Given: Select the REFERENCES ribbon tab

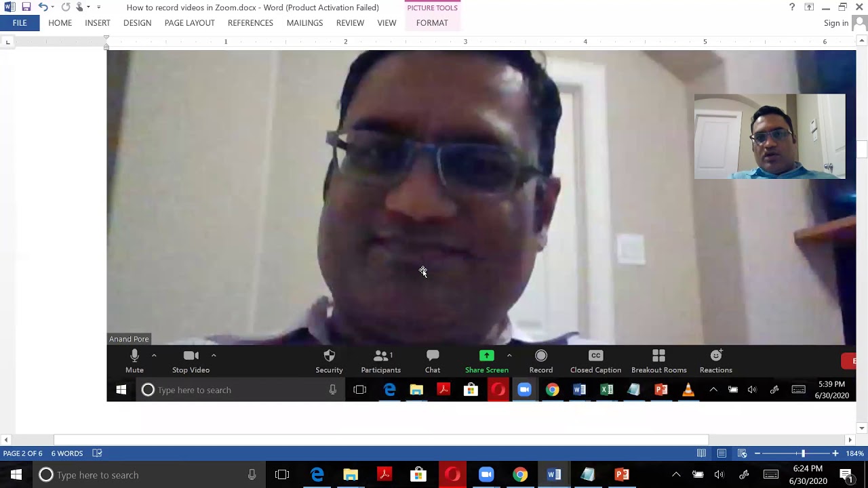Looking at the screenshot, I should 250,23.
